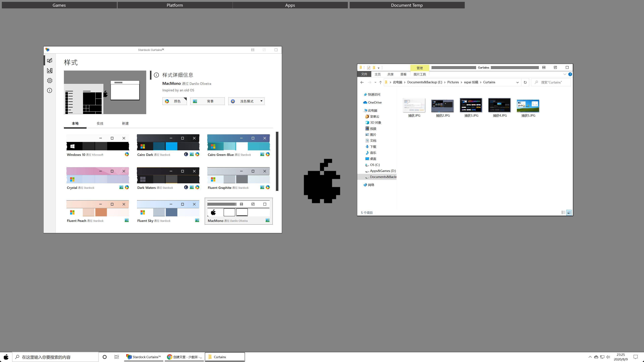
Task: Click Pictures in the address breadcrumb
Action: [x=453, y=82]
